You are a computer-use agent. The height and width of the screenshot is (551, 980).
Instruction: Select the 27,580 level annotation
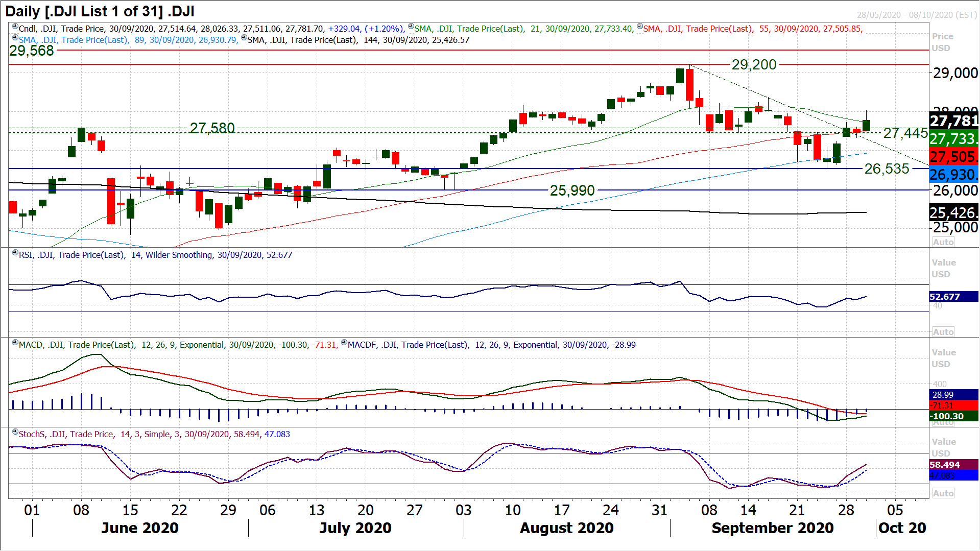tap(212, 128)
